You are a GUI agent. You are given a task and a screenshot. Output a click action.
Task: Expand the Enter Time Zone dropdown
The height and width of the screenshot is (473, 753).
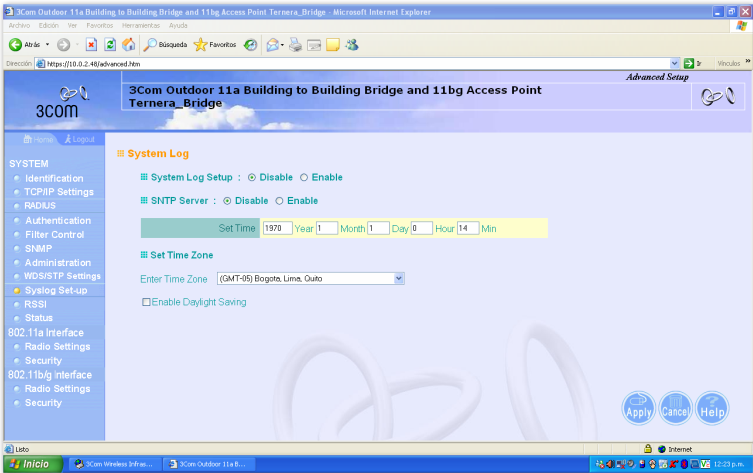point(399,278)
